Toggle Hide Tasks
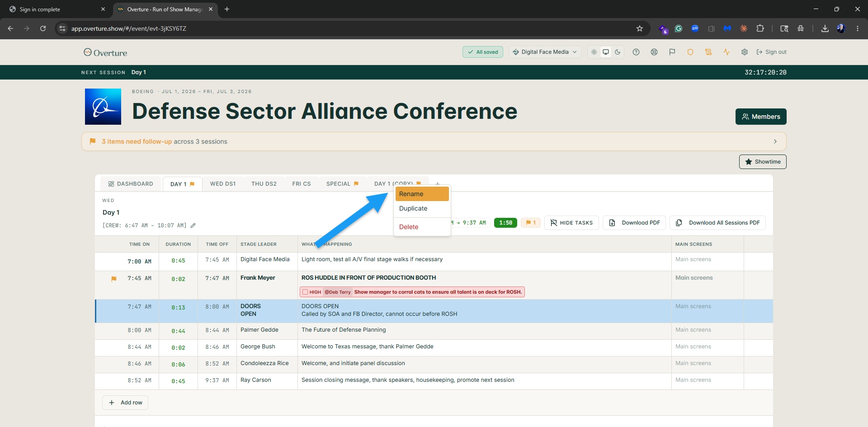The height and width of the screenshot is (427, 868). (x=571, y=223)
